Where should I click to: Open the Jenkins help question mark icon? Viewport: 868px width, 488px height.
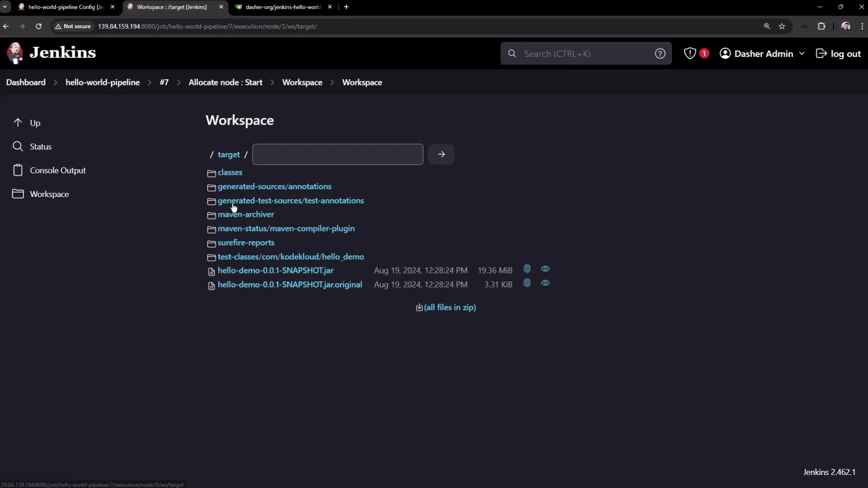(660, 53)
